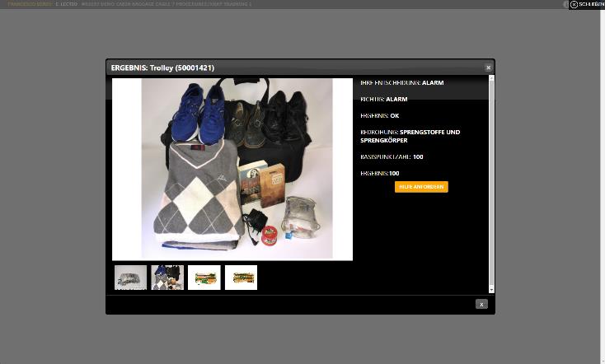Click the user name Francesco Berdi in top bar

tap(29, 4)
